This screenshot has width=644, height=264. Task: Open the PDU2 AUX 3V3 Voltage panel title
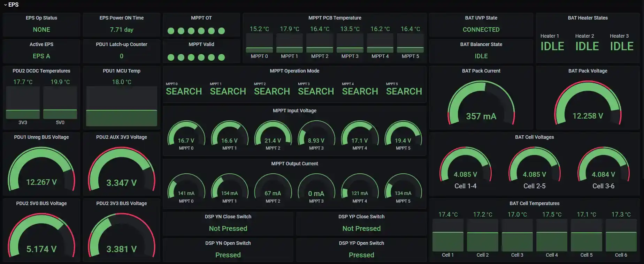tap(122, 137)
